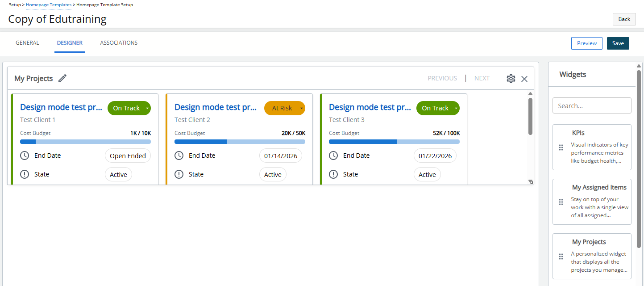
Task: Click the drag handle on the KPIs widget
Action: (x=561, y=147)
